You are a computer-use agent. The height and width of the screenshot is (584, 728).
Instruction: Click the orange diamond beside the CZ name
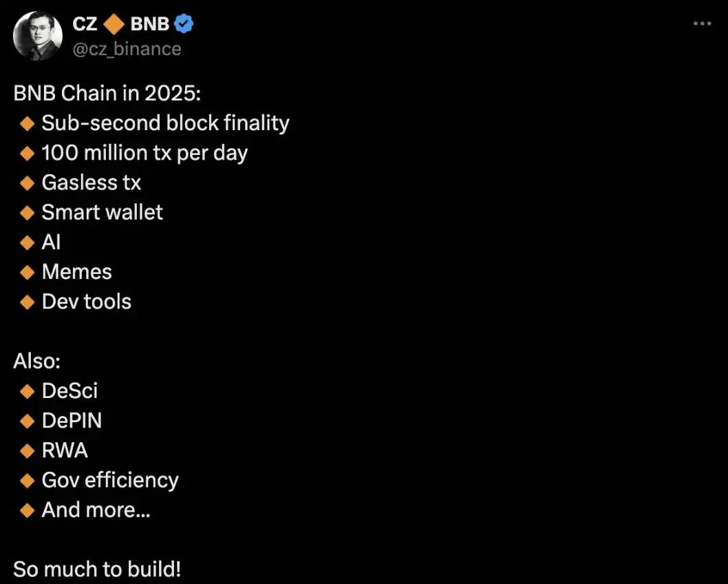pos(114,24)
